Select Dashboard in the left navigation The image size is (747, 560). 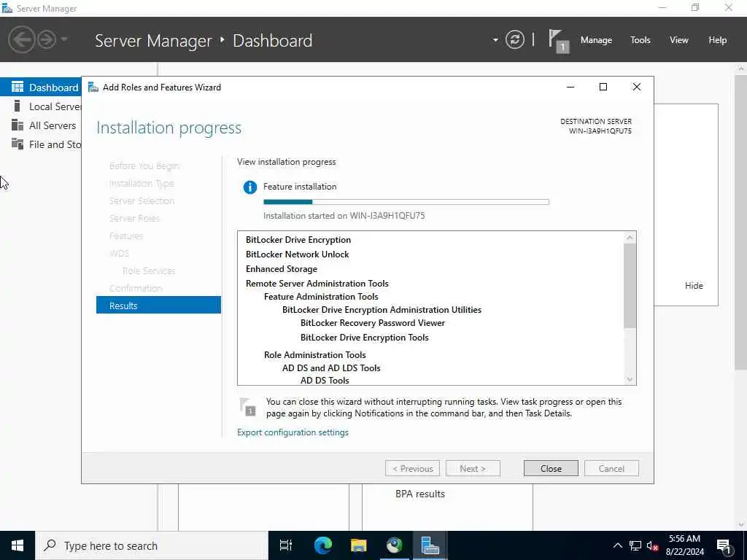coord(41,87)
